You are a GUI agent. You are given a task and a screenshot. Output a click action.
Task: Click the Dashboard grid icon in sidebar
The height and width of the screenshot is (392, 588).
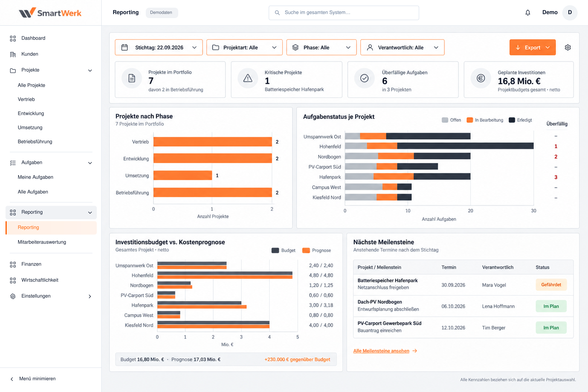tap(13, 38)
